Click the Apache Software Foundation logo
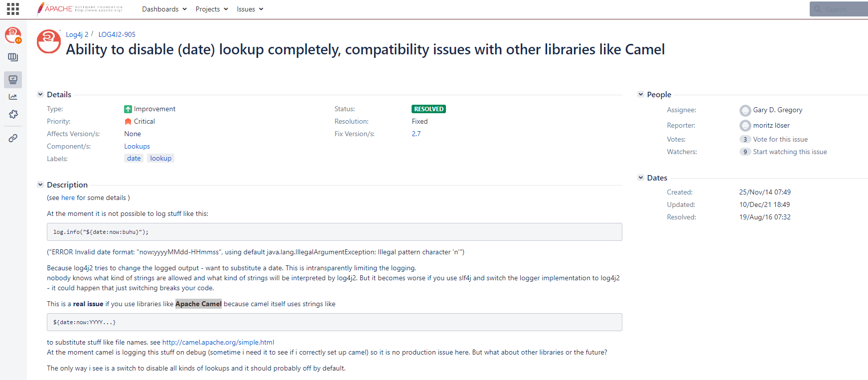Viewport: 868px width, 380px height. point(80,9)
